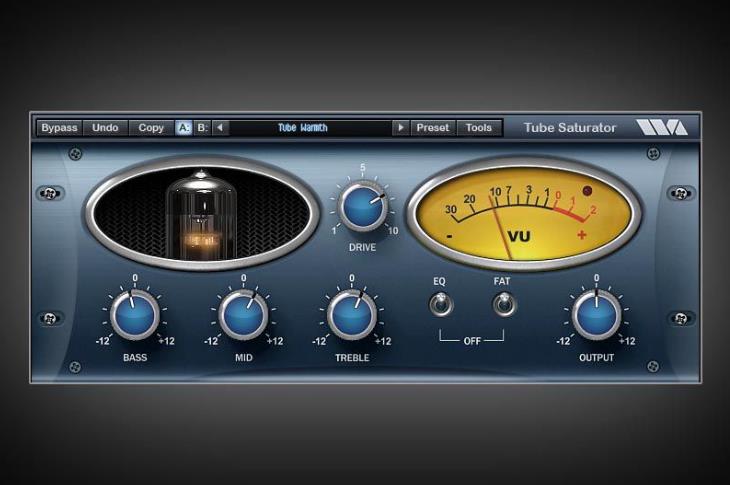Click the red clip LED on VU meter

tap(588, 190)
